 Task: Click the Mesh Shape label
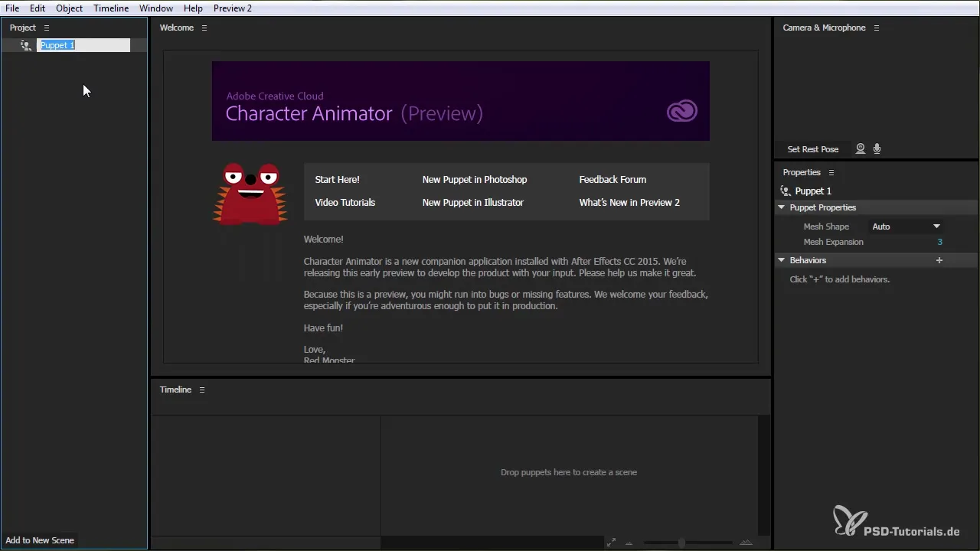(826, 227)
